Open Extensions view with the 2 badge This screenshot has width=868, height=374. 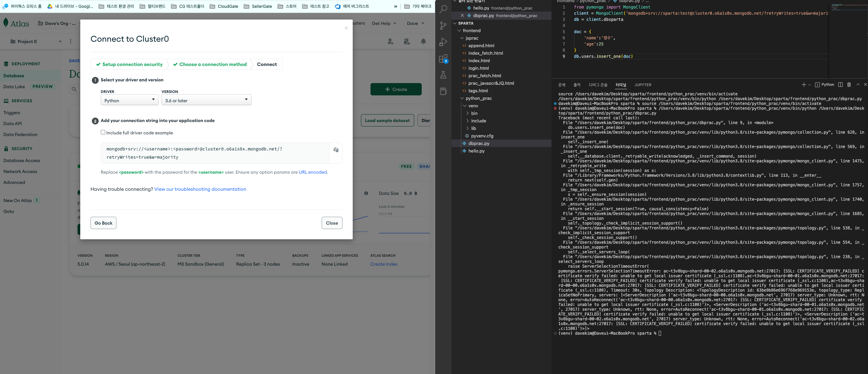pos(443,59)
